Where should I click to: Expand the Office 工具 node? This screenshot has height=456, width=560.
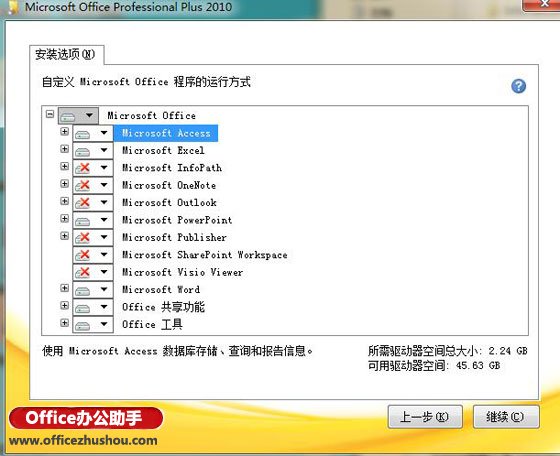pyautogui.click(x=64, y=323)
